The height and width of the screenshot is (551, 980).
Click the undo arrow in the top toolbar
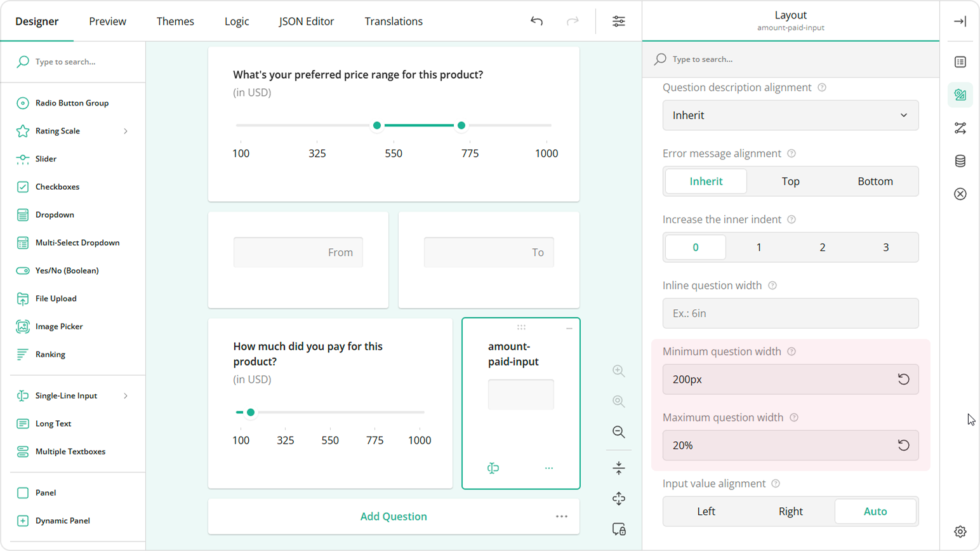536,21
